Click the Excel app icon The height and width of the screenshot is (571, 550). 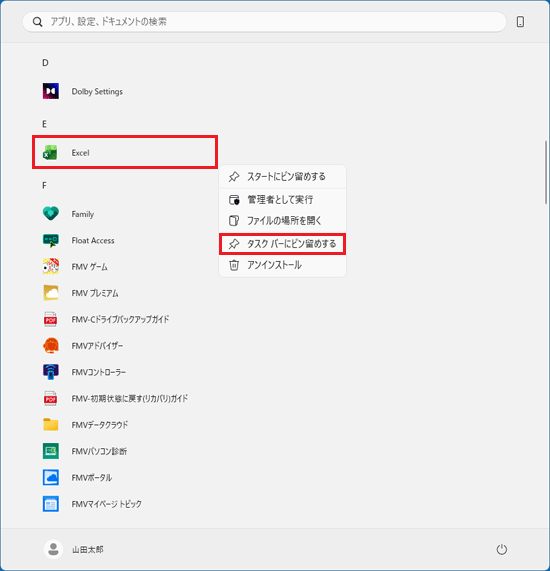tap(50, 153)
